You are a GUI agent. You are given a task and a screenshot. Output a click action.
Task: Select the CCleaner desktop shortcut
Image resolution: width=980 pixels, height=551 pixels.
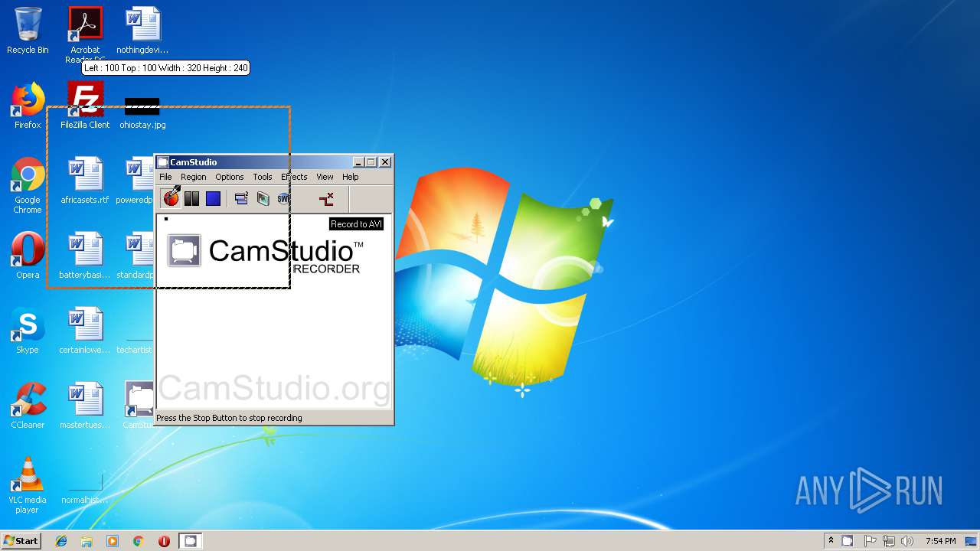[x=28, y=406]
